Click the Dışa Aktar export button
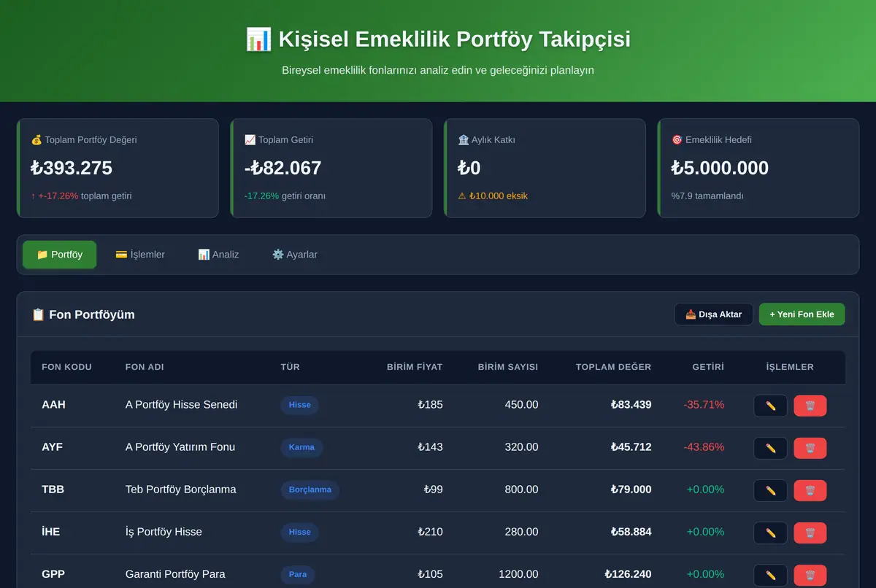This screenshot has width=876, height=588. 713,314
